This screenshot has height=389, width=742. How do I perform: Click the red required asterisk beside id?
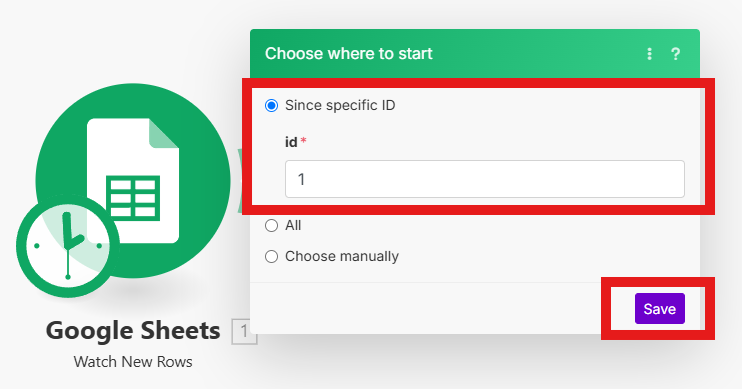(303, 141)
